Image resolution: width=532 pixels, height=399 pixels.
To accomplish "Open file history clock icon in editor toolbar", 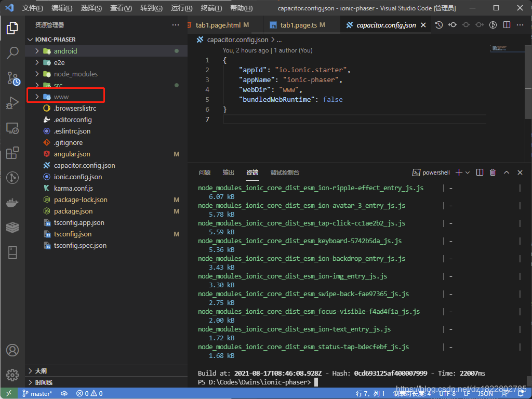I will point(439,25).
